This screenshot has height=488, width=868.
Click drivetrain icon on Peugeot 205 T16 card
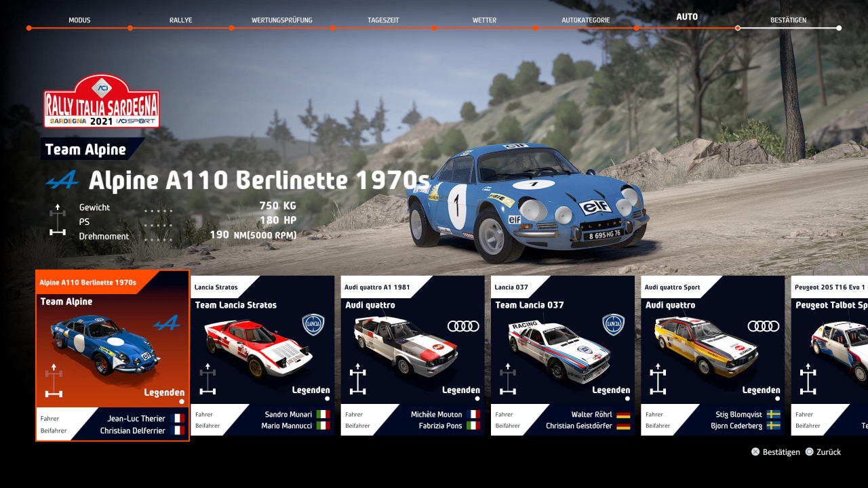tap(808, 379)
